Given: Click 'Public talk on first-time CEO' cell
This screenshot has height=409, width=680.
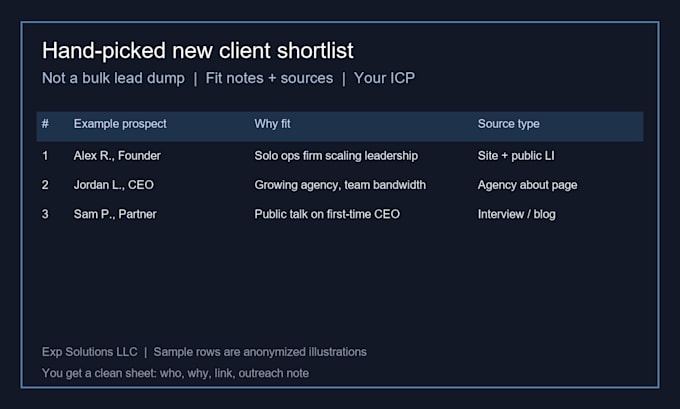Looking at the screenshot, I should (327, 214).
